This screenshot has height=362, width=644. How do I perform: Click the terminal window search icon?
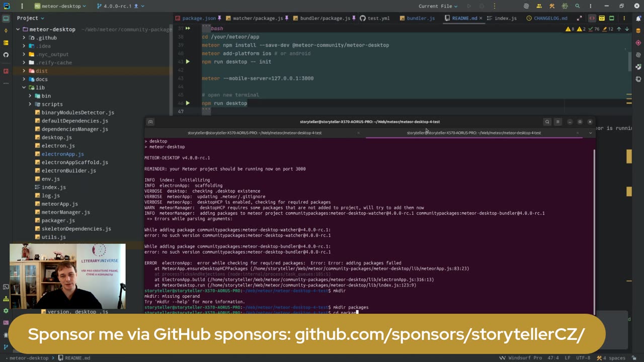coord(547,122)
